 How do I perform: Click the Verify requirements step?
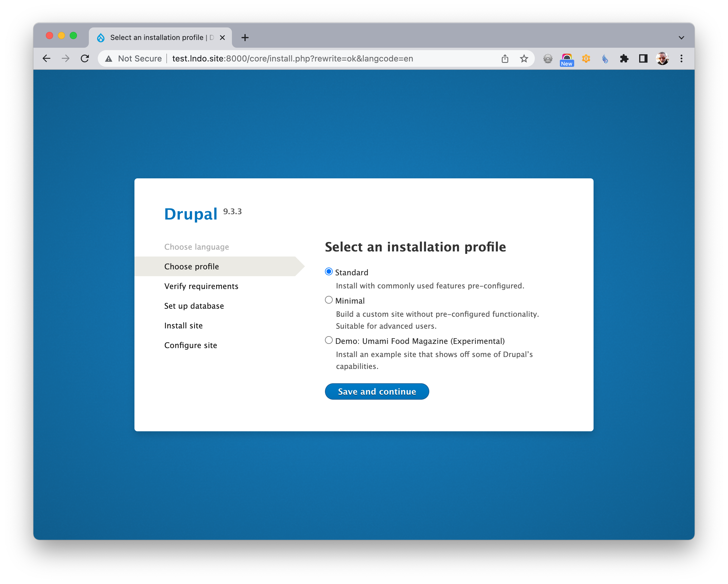tap(201, 286)
